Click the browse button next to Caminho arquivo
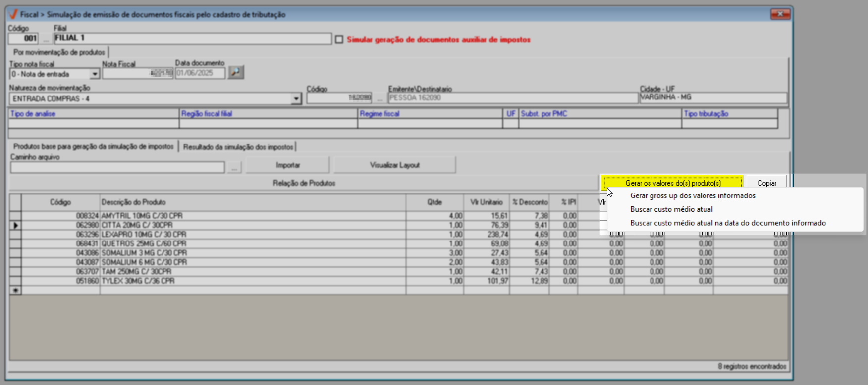This screenshot has height=385, width=868. 234,168
